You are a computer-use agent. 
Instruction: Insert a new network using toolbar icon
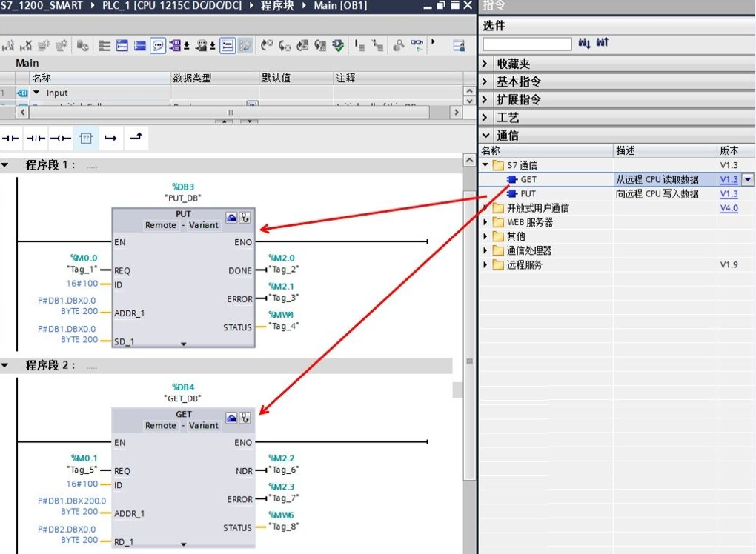[x=9, y=46]
